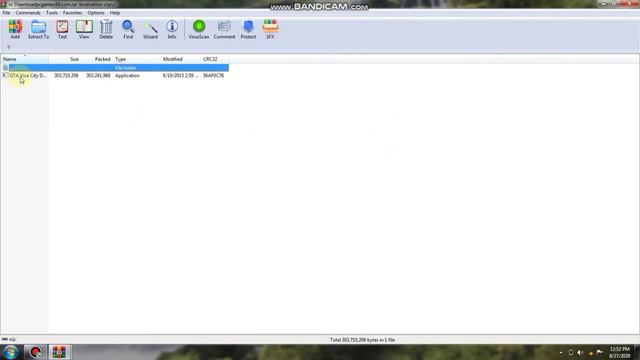Sort by the Size column header
640x360 pixels.
click(64, 59)
